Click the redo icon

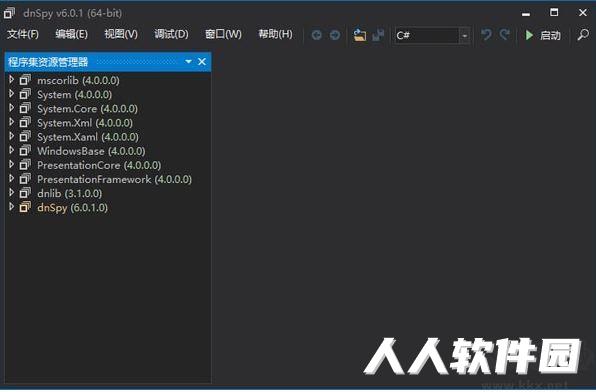[504, 35]
